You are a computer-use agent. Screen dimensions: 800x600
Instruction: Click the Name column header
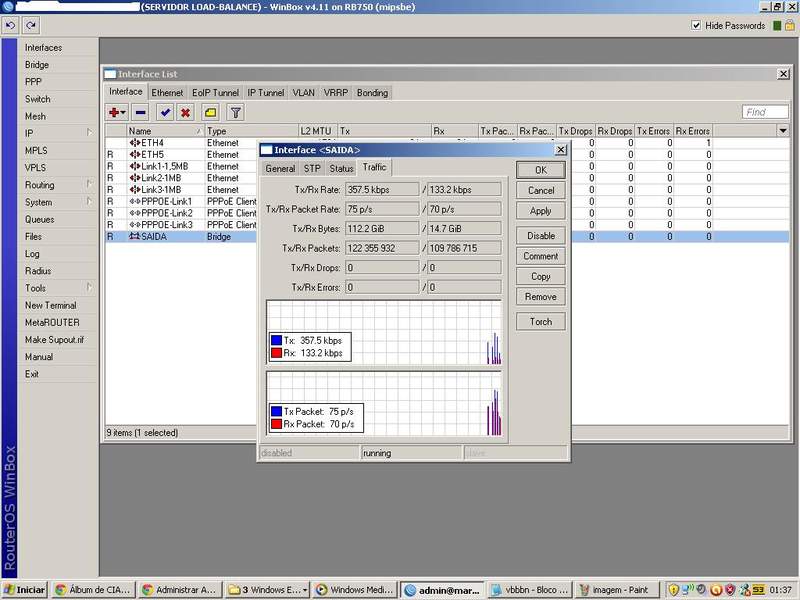click(165, 131)
